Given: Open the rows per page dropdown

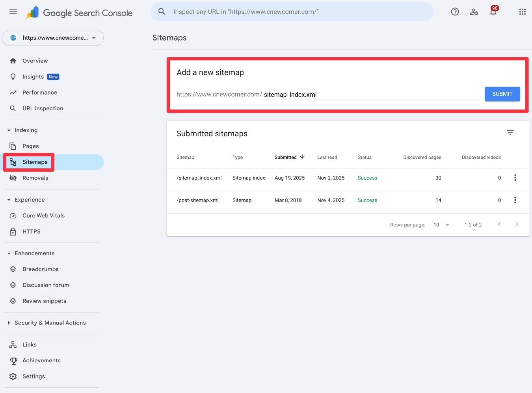Looking at the screenshot, I should [441, 224].
